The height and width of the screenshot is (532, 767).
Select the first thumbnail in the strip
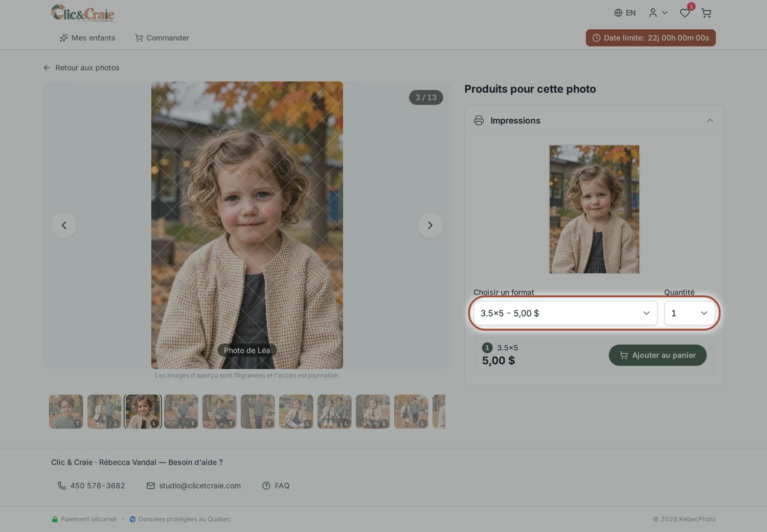[x=66, y=412]
